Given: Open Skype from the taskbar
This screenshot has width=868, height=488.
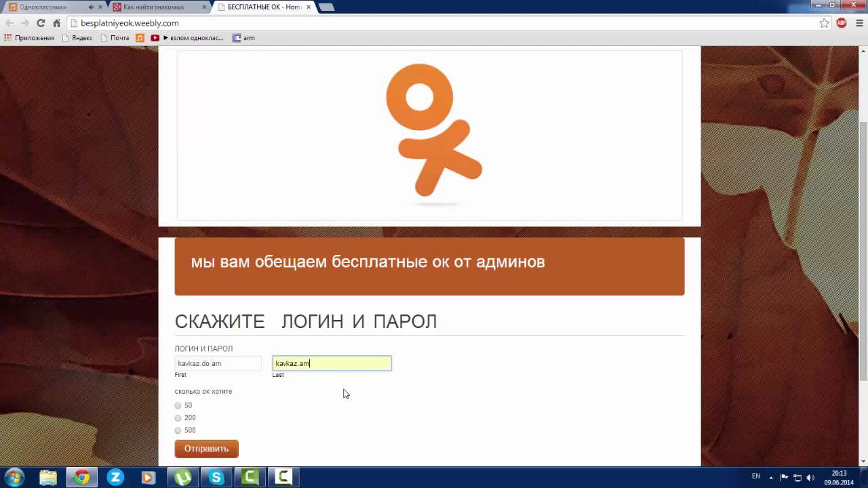Looking at the screenshot, I should (x=216, y=477).
